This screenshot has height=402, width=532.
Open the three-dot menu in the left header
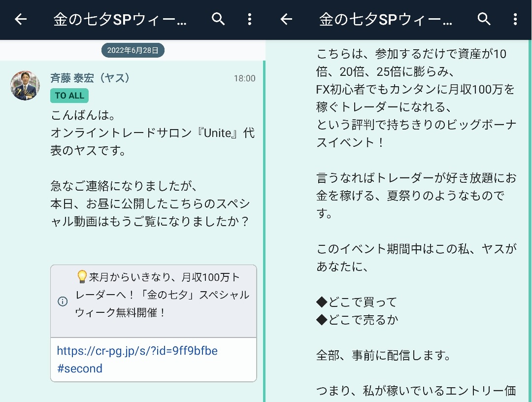(249, 19)
